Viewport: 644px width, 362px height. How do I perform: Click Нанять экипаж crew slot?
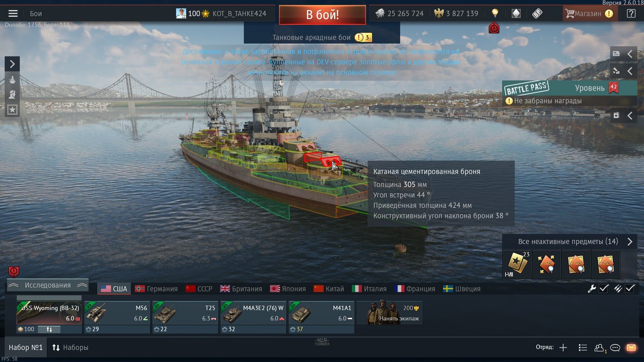(x=389, y=313)
